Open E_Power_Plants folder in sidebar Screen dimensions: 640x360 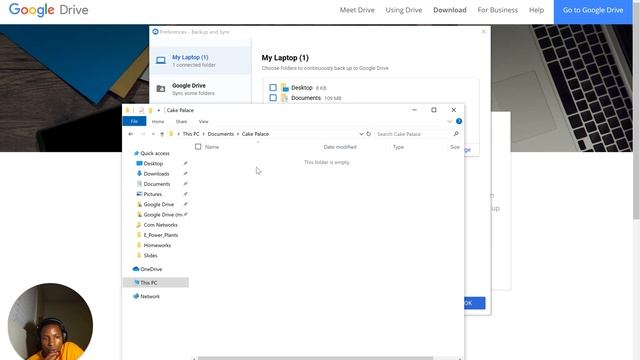[x=161, y=235]
